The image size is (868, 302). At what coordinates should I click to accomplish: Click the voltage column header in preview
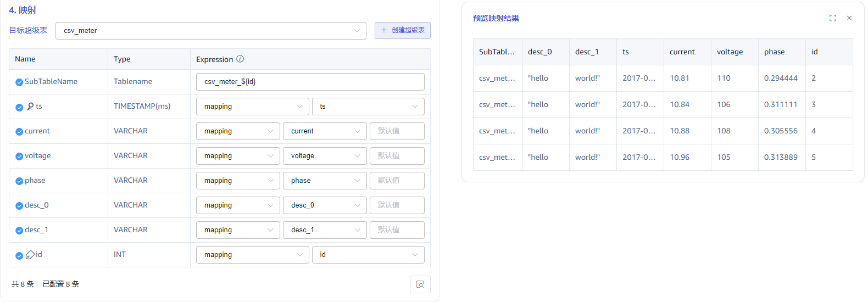(x=730, y=52)
